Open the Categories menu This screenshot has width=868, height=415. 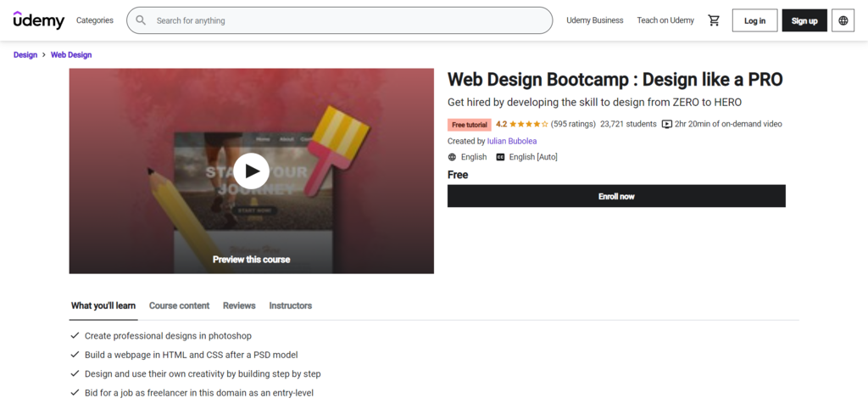94,20
